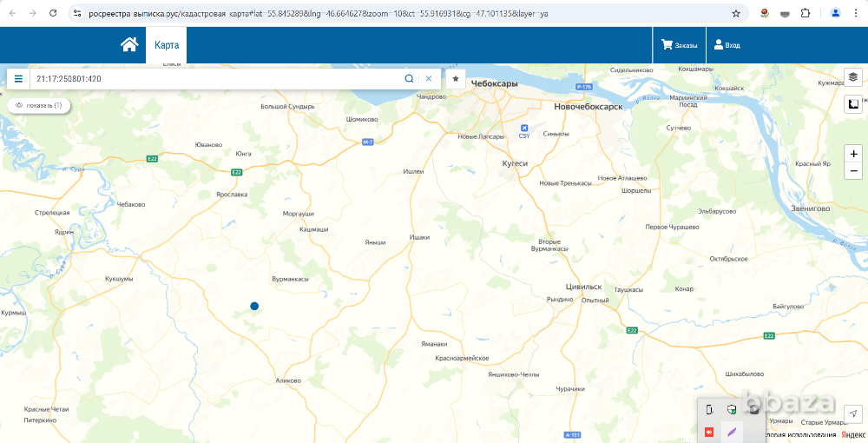The width and height of the screenshot is (868, 443).
Task: Bookmark this page with browser star
Action: [x=736, y=14]
